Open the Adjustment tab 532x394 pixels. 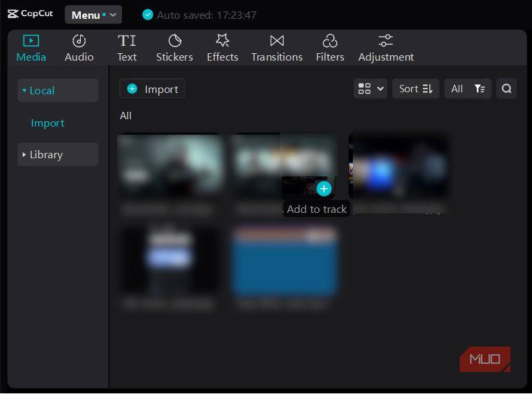(386, 48)
